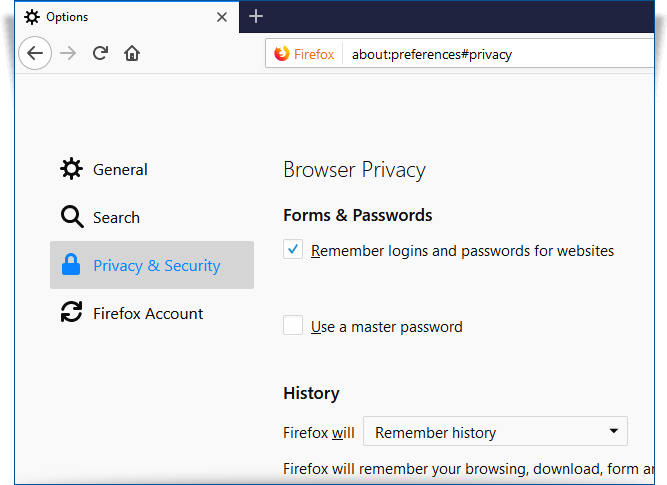The height and width of the screenshot is (485, 667).
Task: Click the "Firefox will" label
Action: point(319,433)
